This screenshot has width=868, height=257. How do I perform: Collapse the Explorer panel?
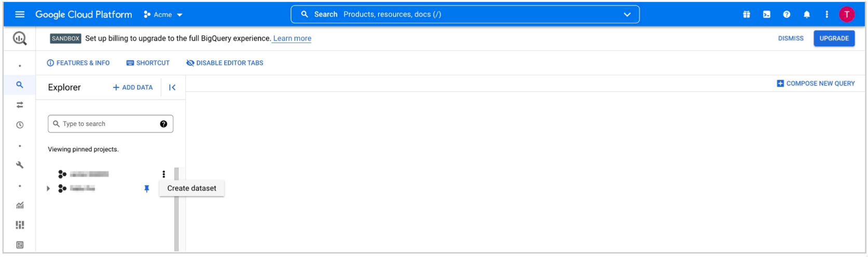(x=172, y=88)
